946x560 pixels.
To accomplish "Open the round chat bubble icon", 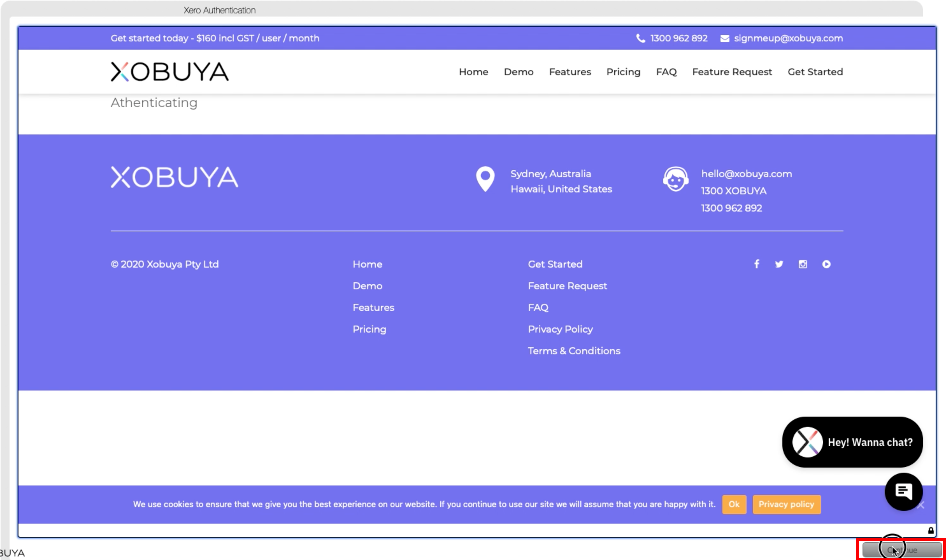I will (903, 491).
